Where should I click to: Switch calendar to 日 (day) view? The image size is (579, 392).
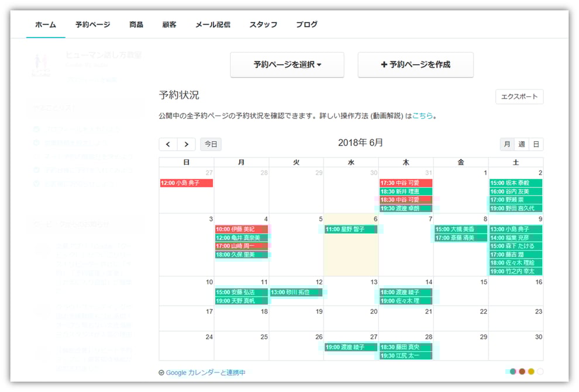(536, 144)
